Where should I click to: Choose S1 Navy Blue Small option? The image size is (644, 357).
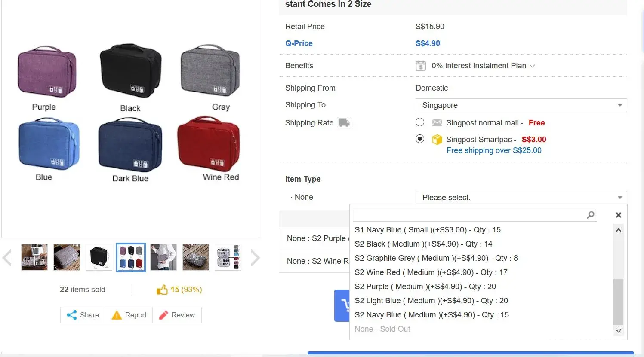tap(427, 230)
